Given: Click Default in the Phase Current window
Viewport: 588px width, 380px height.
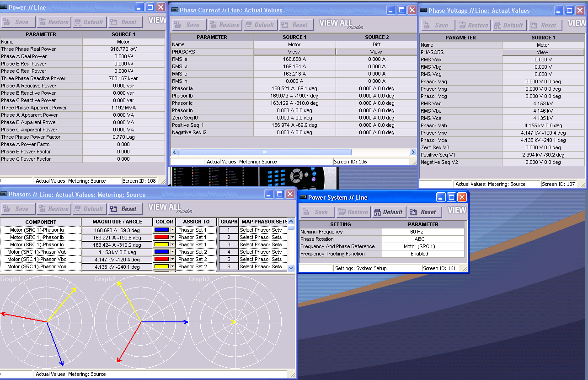Looking at the screenshot, I should [260, 25].
